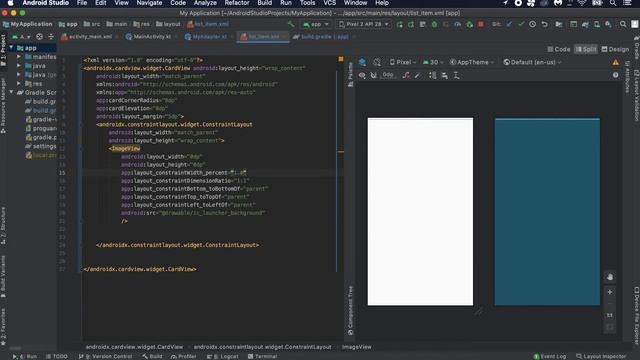Open the Pixel device preview dropdown
The width and height of the screenshot is (640, 360).
click(402, 62)
